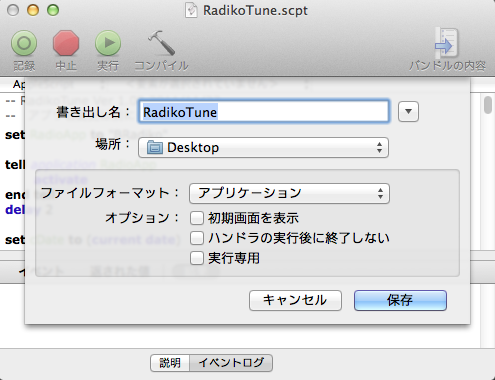Click the RadikoTune.scpt document icon in the title bar

point(191,10)
